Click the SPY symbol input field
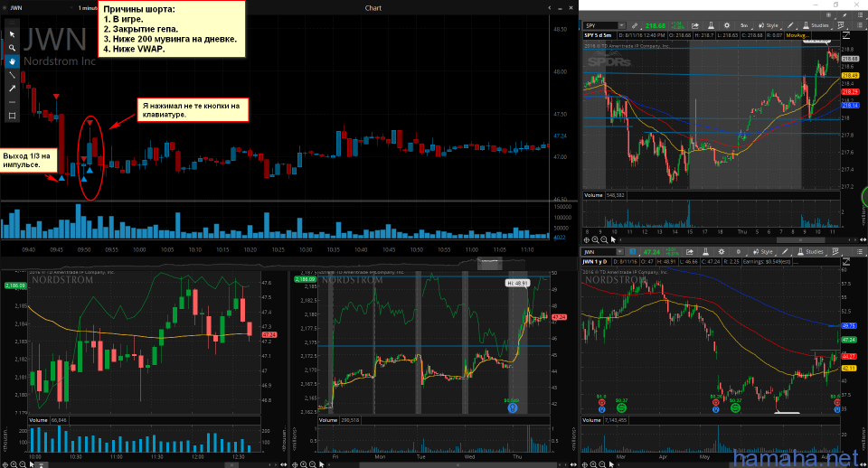Screen dimensions: 868x468 [600, 25]
